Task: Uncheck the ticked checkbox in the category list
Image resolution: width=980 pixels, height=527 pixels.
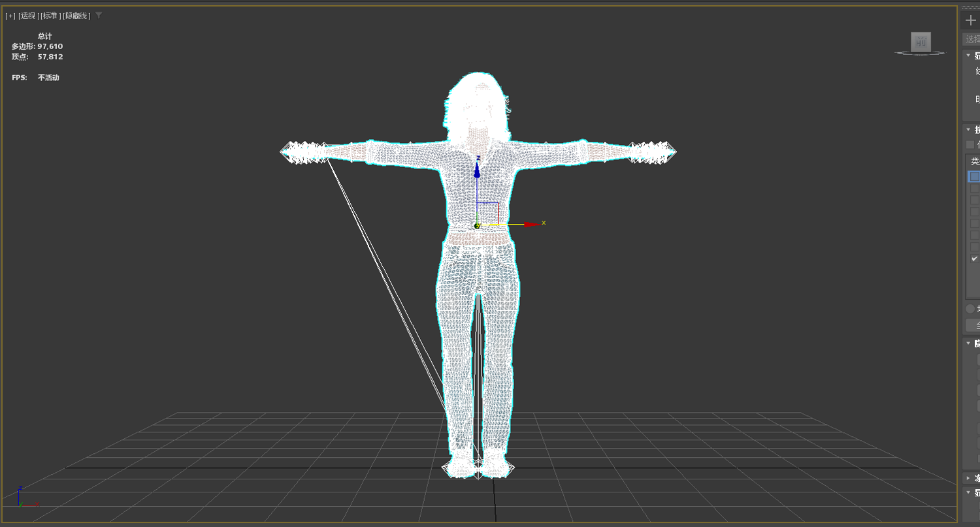Action: click(974, 259)
